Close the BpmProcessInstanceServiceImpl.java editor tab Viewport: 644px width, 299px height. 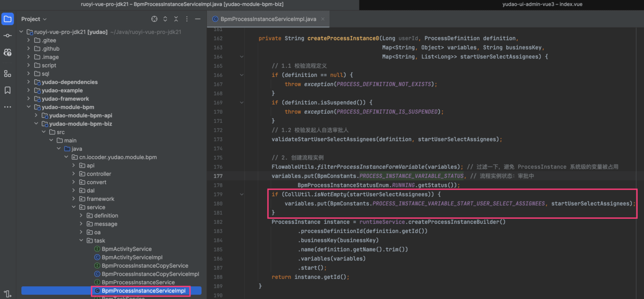(x=323, y=19)
